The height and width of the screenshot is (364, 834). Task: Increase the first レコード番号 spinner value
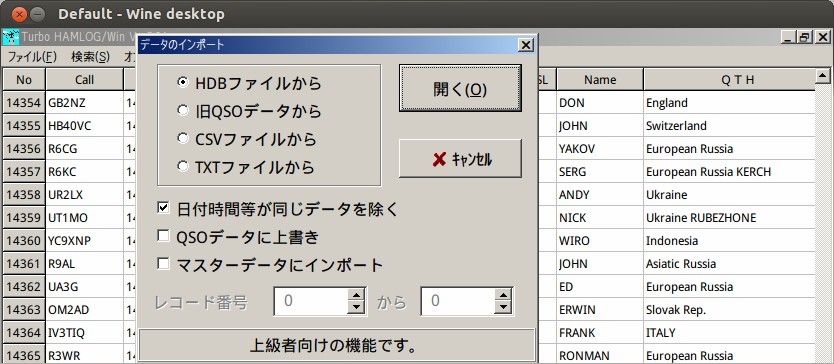(x=356, y=294)
